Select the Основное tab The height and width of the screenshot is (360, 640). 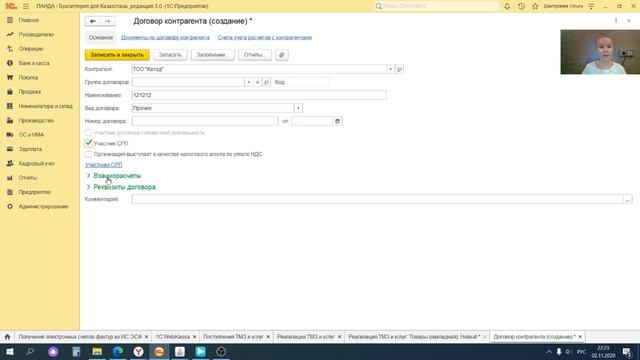[x=100, y=38]
